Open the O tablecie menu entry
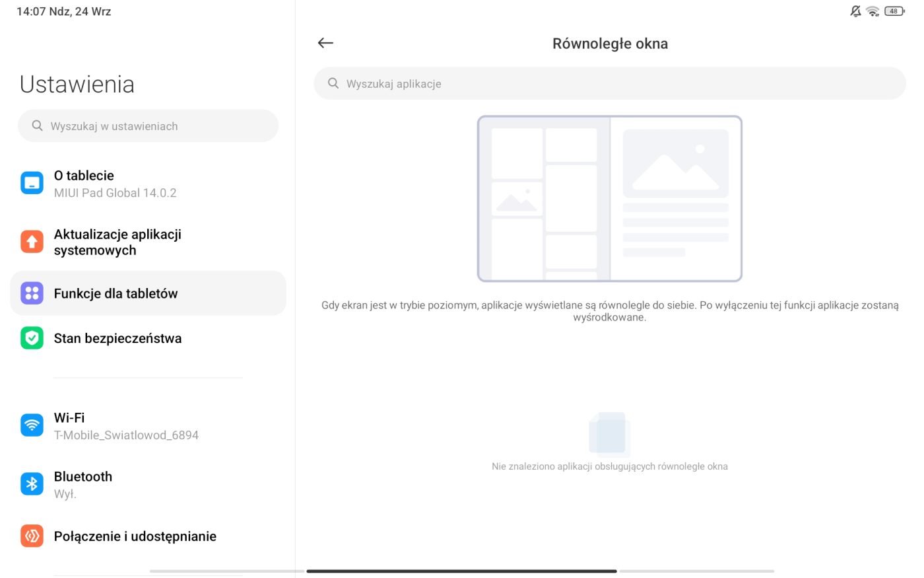Screen dimensions: 924x578 115,184
